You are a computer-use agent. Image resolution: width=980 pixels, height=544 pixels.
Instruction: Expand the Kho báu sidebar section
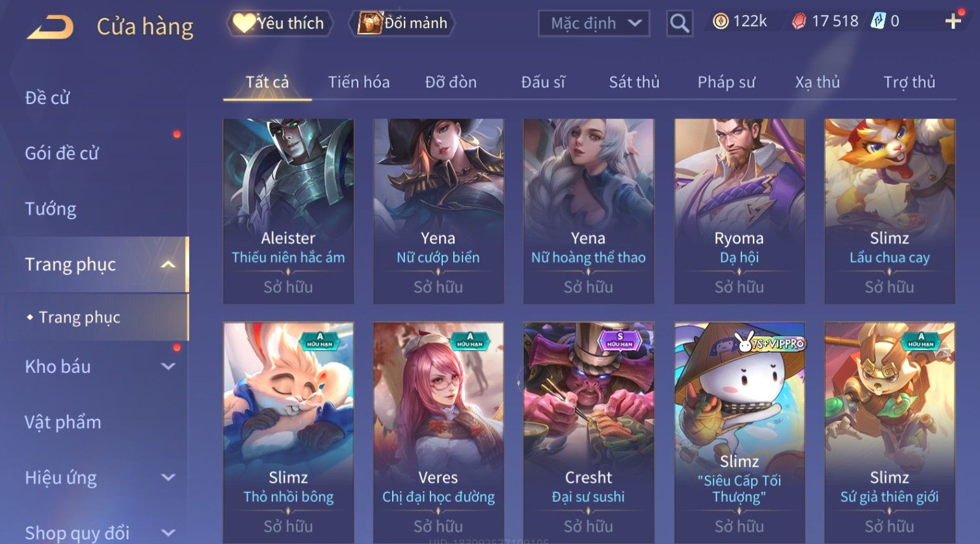[x=168, y=366]
